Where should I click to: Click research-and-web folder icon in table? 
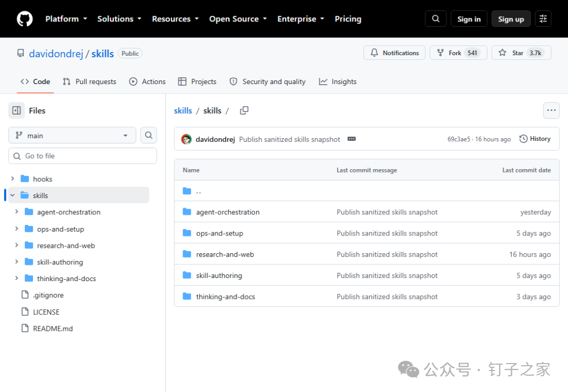click(x=187, y=254)
